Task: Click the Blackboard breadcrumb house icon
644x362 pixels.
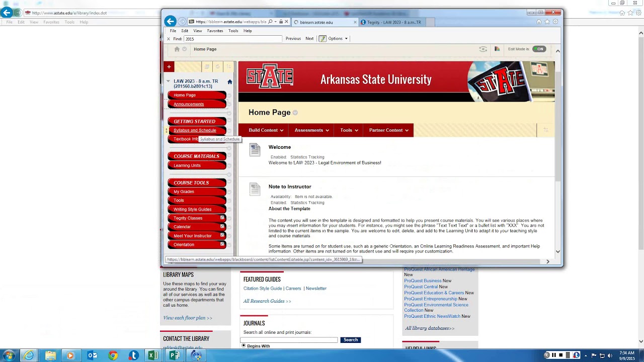Action: click(177, 49)
